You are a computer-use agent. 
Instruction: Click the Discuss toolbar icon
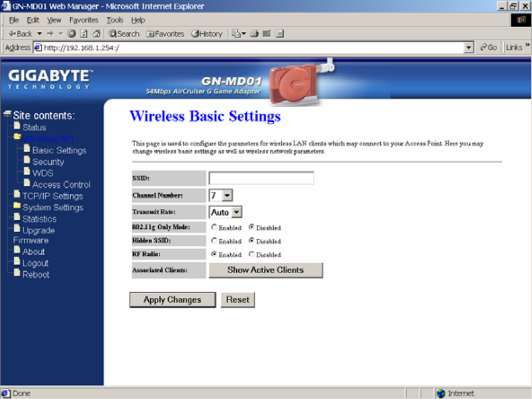pos(279,34)
